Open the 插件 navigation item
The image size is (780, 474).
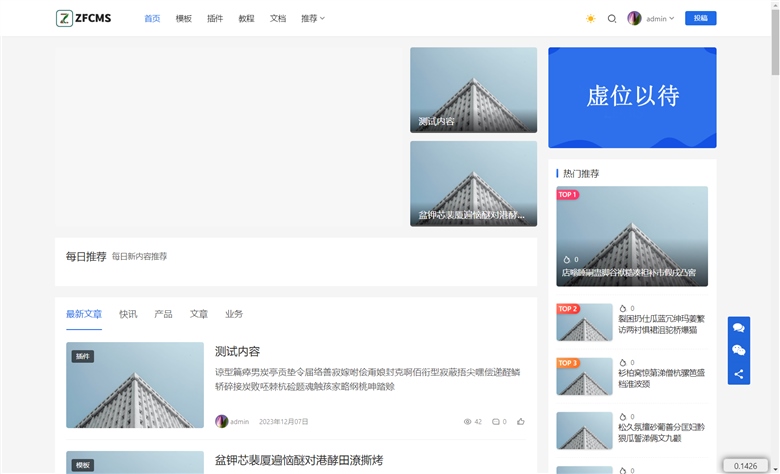pos(215,18)
